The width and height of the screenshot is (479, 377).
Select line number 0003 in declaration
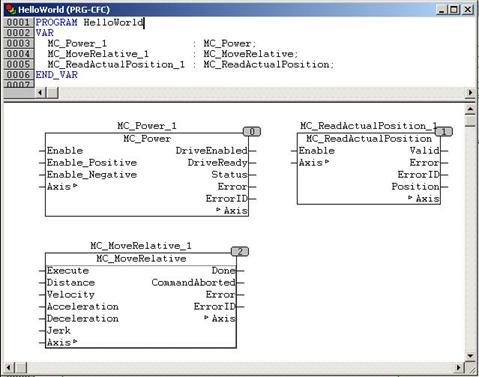point(19,43)
